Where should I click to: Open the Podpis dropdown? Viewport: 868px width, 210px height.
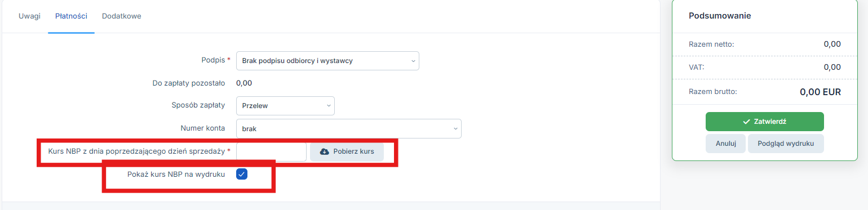[x=327, y=60]
